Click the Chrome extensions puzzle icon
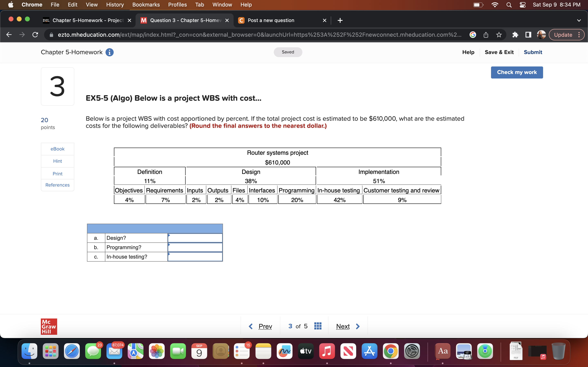This screenshot has height=367, width=588. point(515,35)
